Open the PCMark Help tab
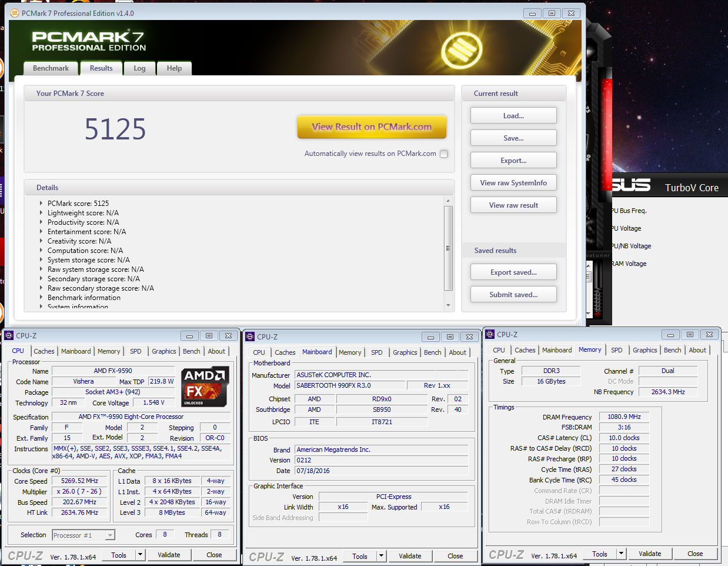This screenshot has height=566, width=728. pos(174,68)
